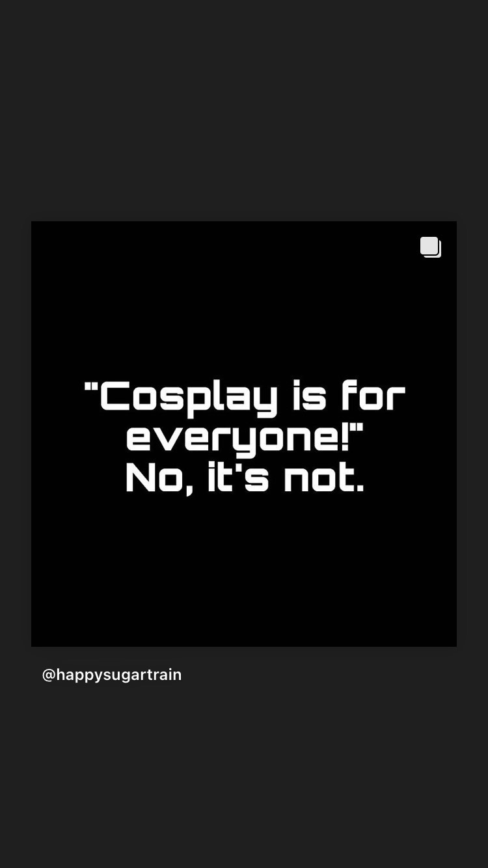Tap the "No, it's not." text line

(x=245, y=478)
